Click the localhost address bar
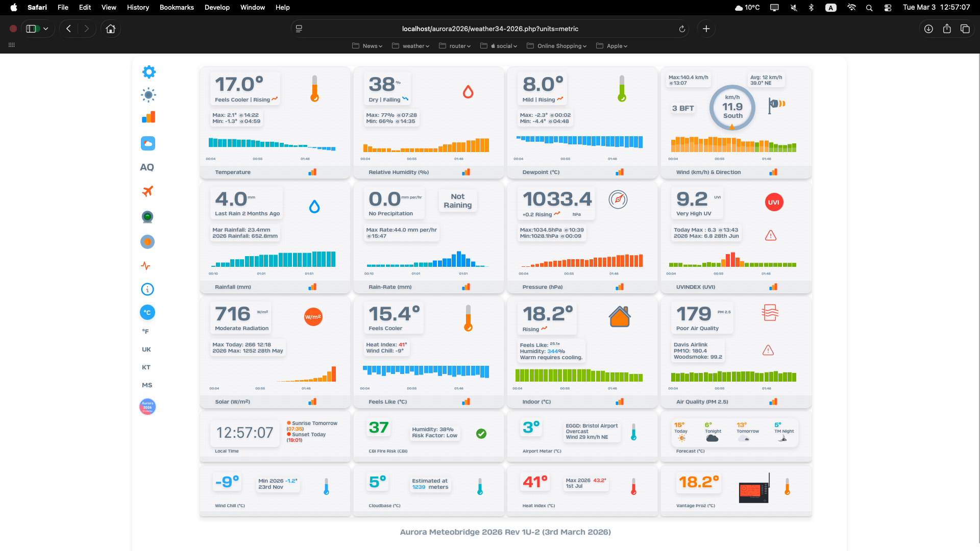 coord(489,29)
